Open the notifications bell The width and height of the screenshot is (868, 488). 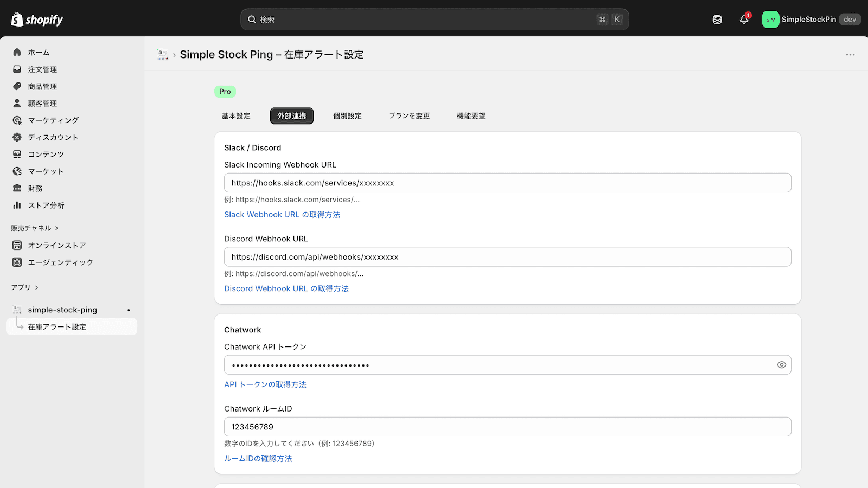pos(744,20)
